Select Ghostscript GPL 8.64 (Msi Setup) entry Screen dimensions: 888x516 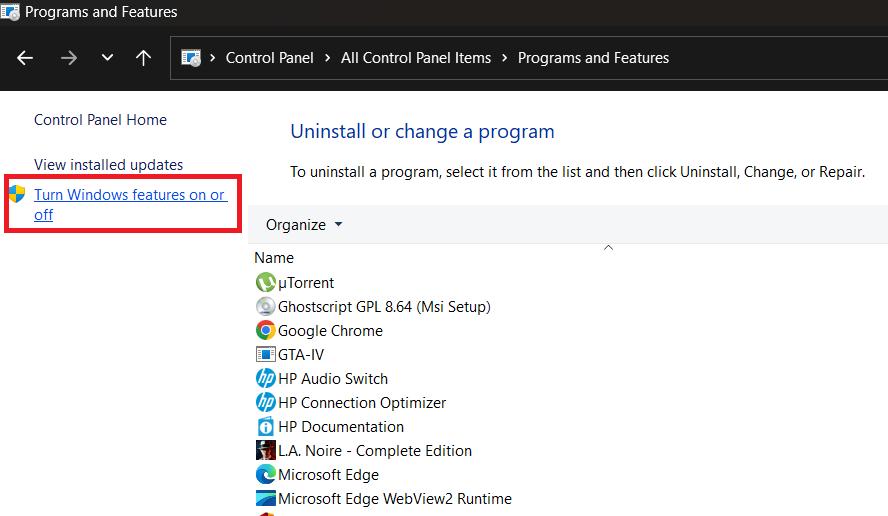point(384,306)
